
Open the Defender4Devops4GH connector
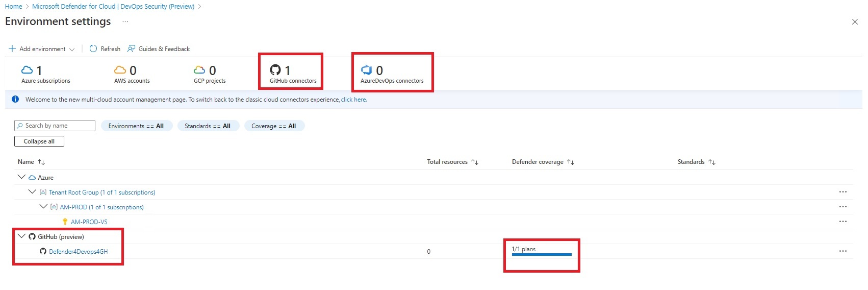tap(79, 252)
